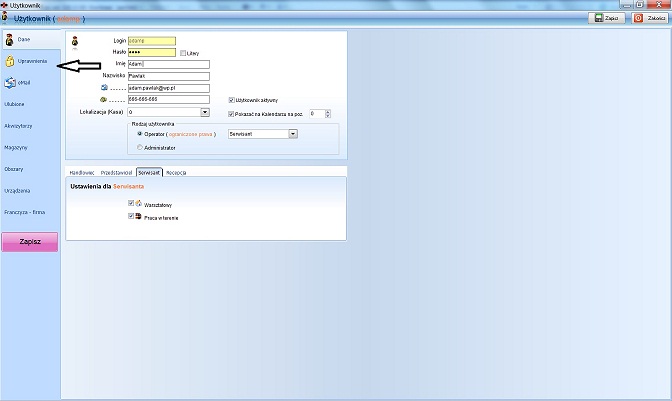The image size is (672, 401).
Task: Open the Serwisant operator type dropdown
Action: click(293, 134)
